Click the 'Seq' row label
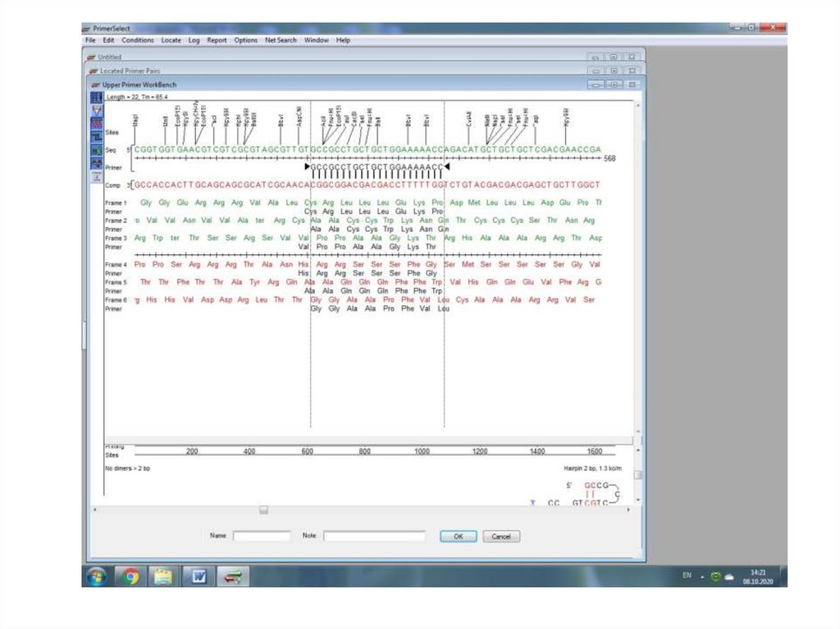Viewport: 840px width, 629px height. point(111,150)
